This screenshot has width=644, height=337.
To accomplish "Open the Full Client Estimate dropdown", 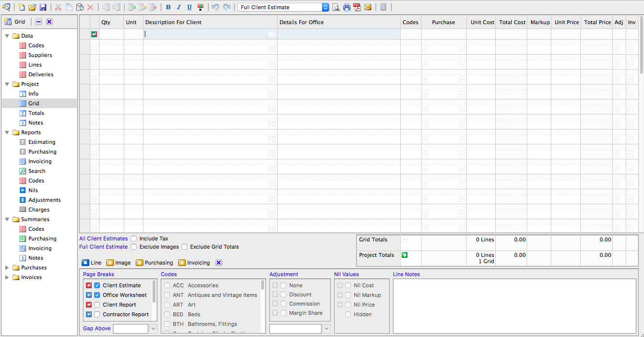I will (x=325, y=7).
